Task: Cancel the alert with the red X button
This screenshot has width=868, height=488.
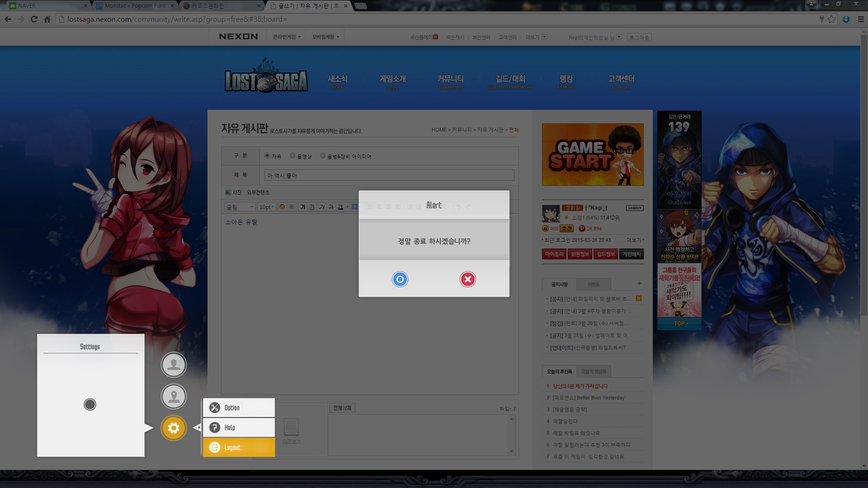Action: click(x=468, y=279)
